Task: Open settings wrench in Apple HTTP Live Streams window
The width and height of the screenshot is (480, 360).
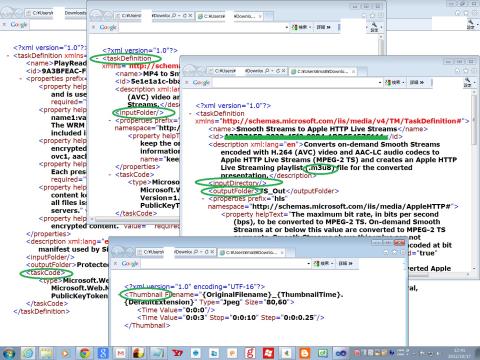Action: [467, 82]
